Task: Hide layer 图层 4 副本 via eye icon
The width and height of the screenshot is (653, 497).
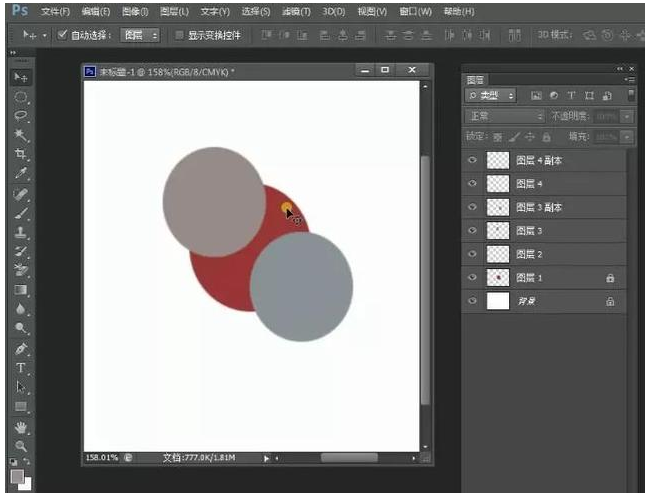Action: [472, 160]
